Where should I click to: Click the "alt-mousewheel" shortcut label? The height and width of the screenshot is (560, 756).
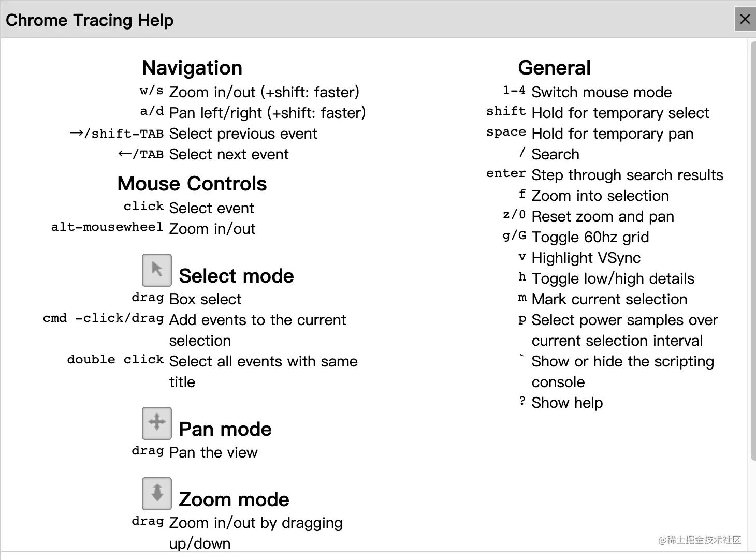click(x=107, y=227)
